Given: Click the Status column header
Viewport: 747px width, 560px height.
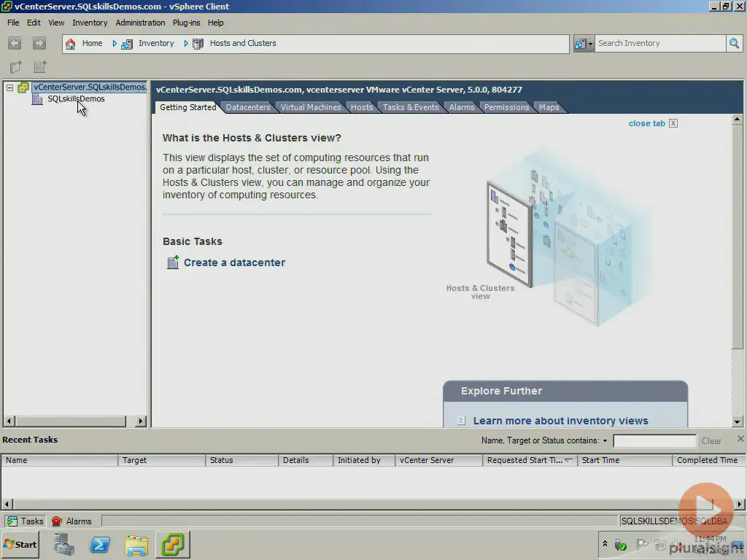Looking at the screenshot, I should [241, 461].
